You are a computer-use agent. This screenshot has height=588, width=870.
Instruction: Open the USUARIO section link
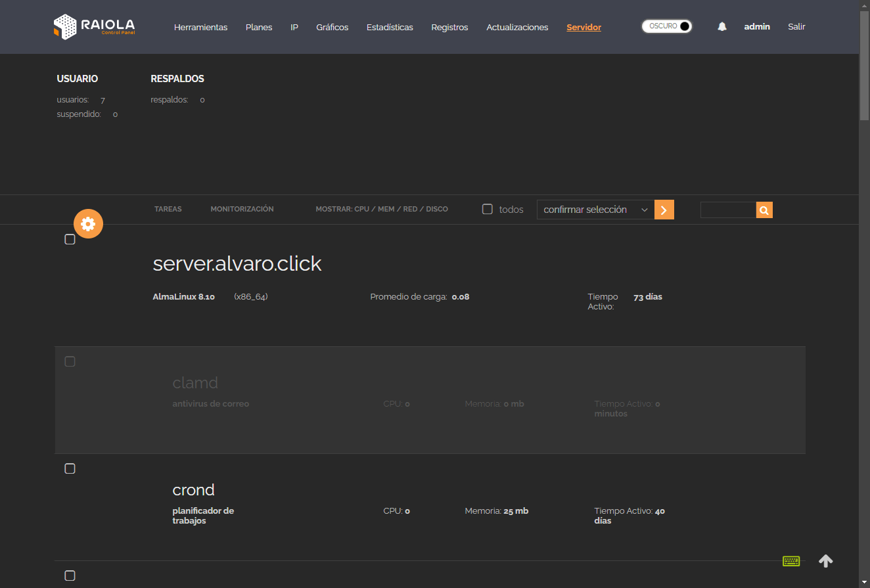(x=78, y=79)
